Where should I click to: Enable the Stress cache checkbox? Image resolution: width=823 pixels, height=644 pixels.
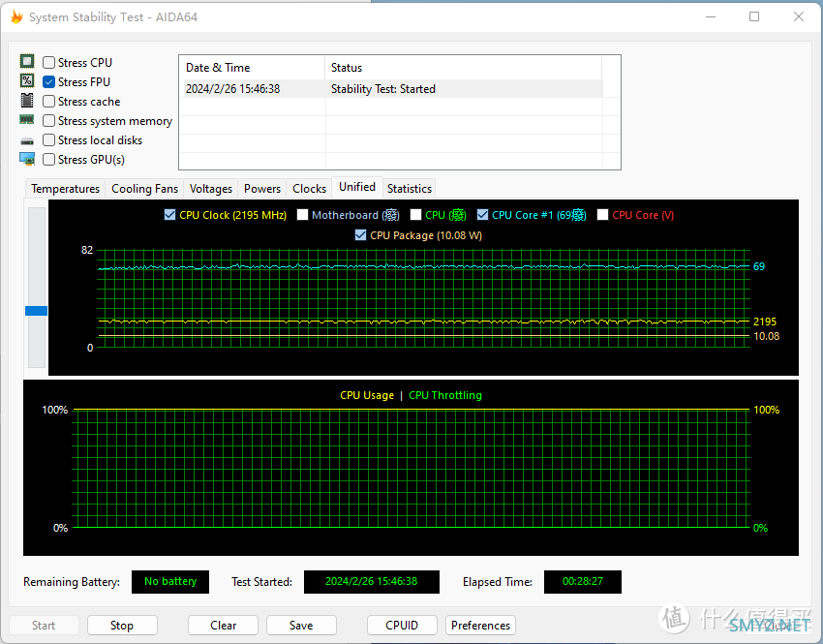click(x=48, y=102)
